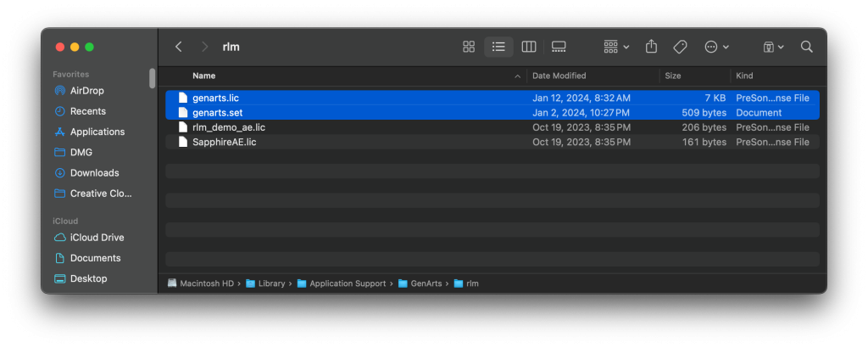Click the Downloads arrow icon
This screenshot has height=348, width=868.
60,173
